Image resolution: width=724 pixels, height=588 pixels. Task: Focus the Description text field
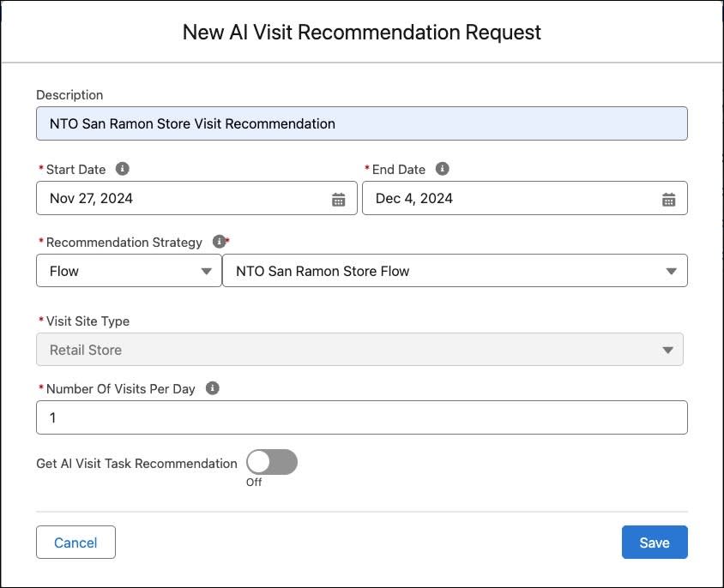coord(362,123)
